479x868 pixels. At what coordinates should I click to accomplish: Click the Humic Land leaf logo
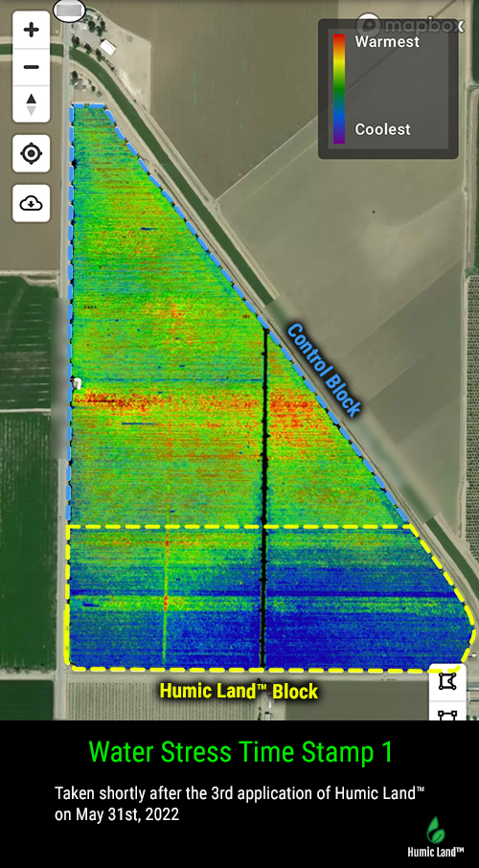[x=436, y=830]
